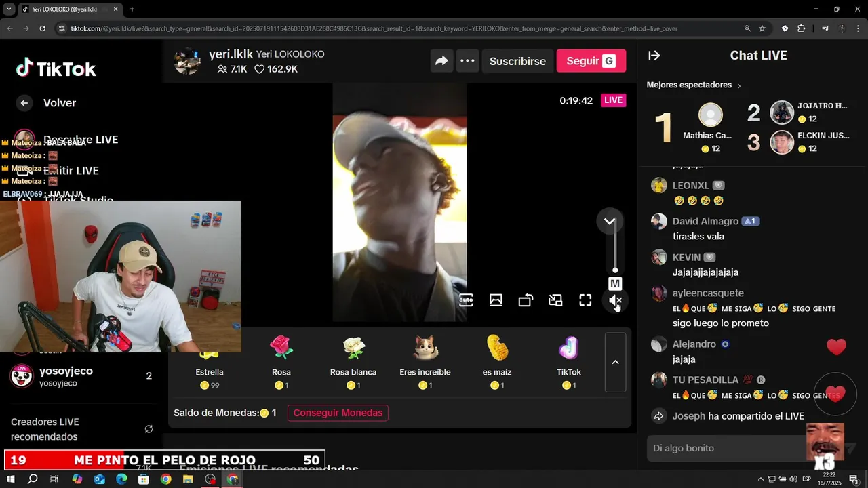This screenshot has width=868, height=488.
Task: Select the Eres increíble gift
Action: click(425, 362)
